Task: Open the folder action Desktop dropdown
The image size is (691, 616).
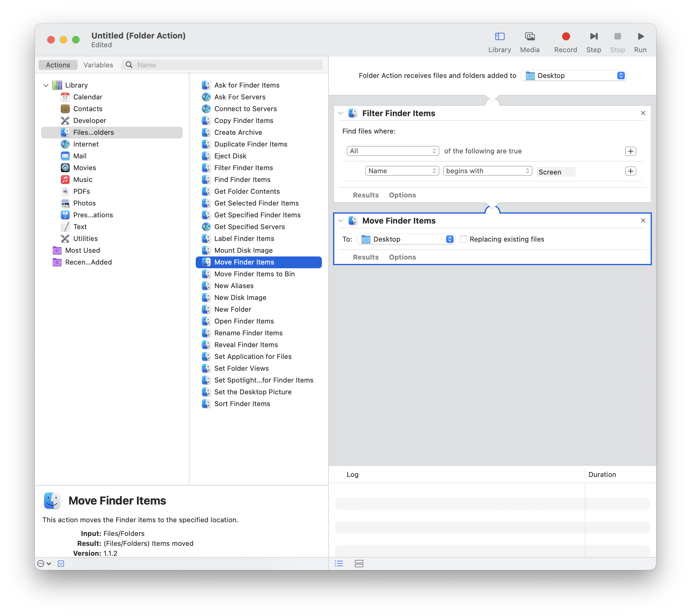Action: pyautogui.click(x=573, y=75)
